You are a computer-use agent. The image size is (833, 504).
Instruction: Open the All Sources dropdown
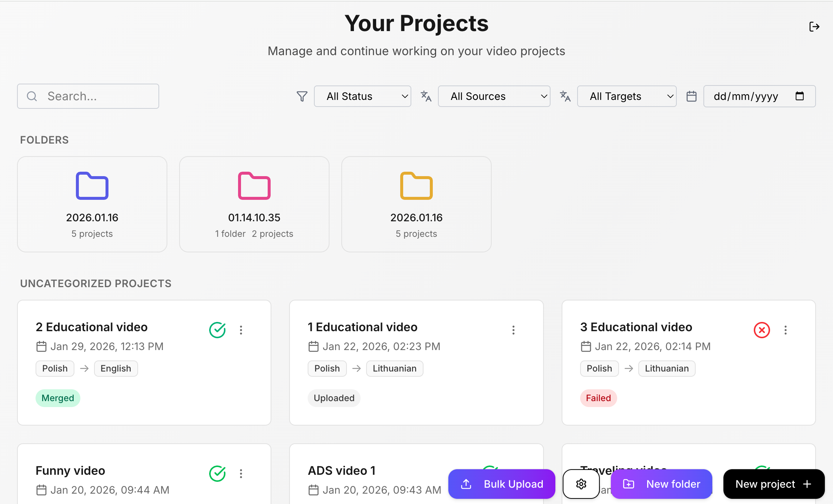point(494,96)
